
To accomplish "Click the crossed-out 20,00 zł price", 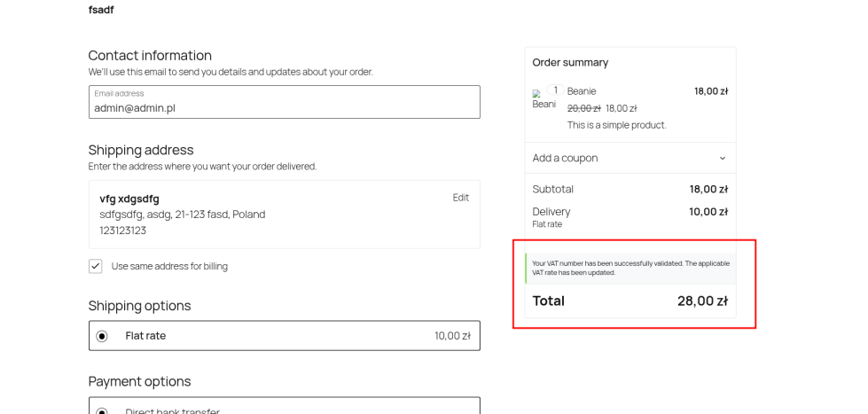I will tap(583, 108).
